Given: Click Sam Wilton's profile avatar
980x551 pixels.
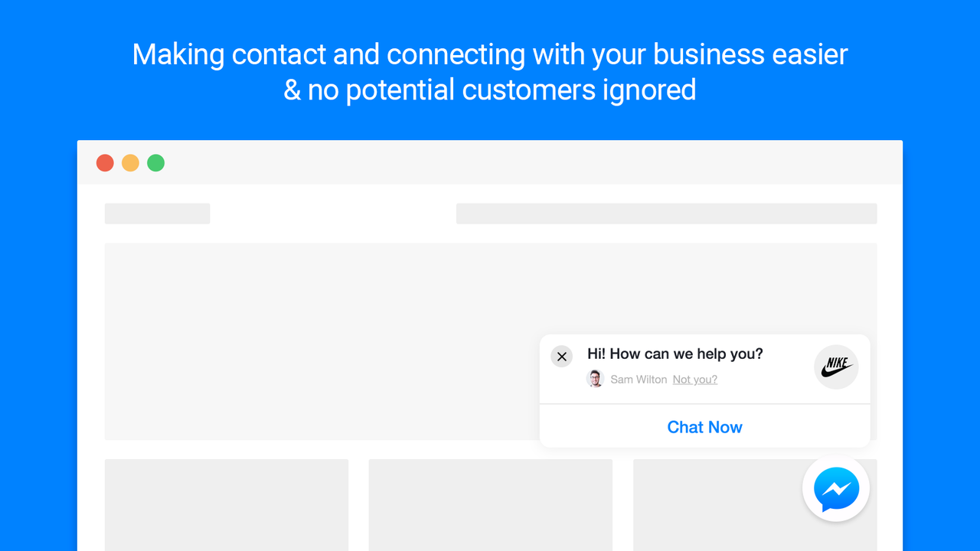Looking at the screenshot, I should click(x=595, y=378).
